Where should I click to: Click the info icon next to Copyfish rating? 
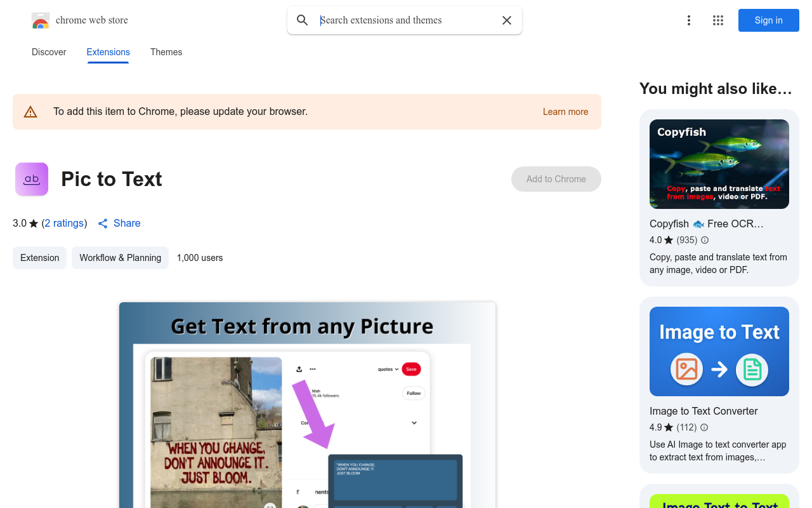click(705, 240)
